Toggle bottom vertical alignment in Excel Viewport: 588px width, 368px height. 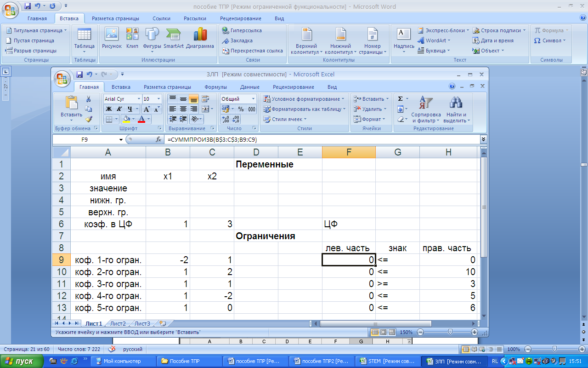click(193, 99)
